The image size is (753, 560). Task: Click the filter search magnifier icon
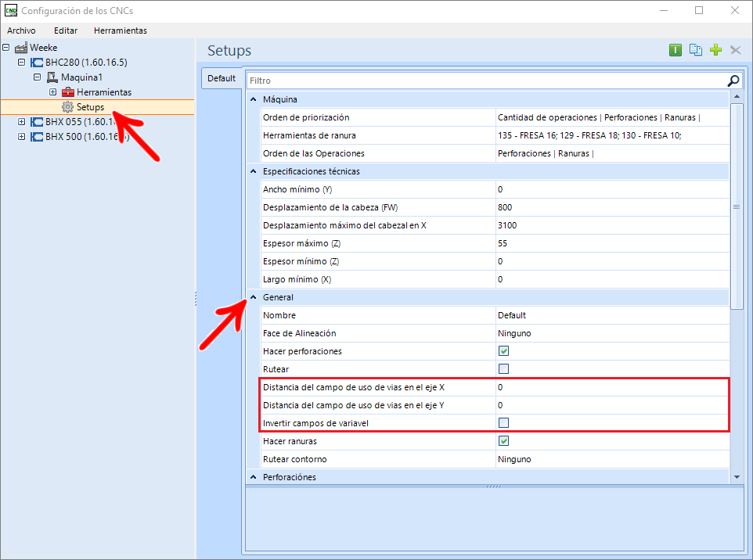pos(733,81)
